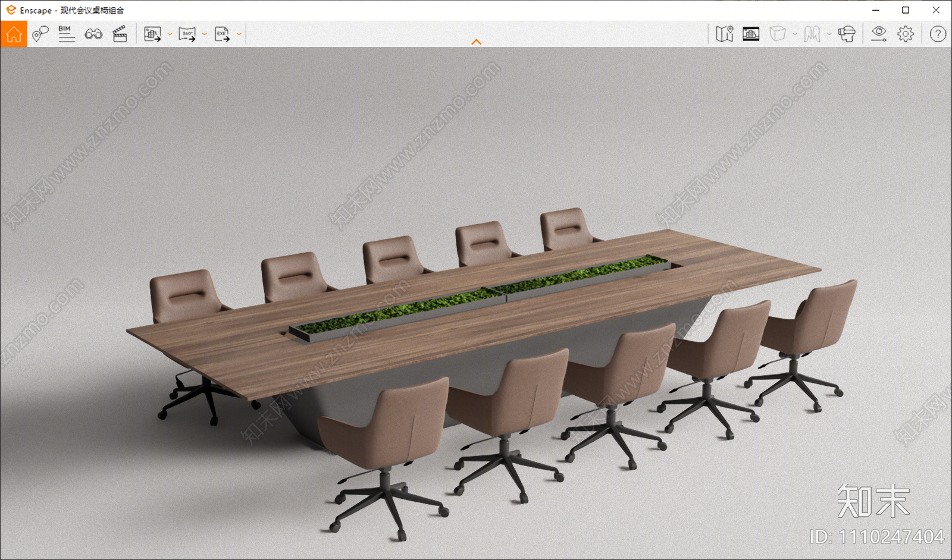Export standalone EXE file

click(222, 34)
